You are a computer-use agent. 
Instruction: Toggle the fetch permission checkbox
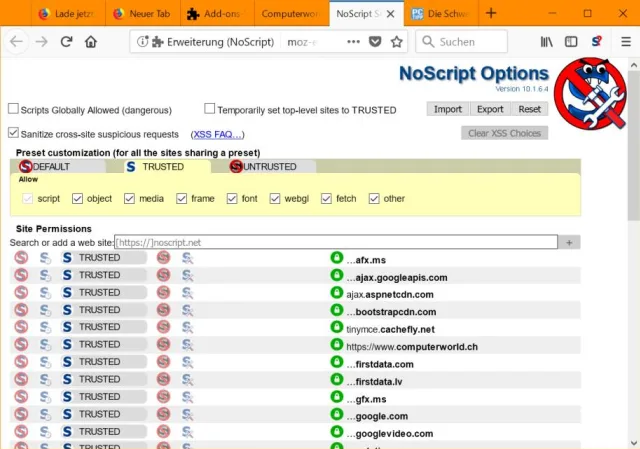pos(327,198)
